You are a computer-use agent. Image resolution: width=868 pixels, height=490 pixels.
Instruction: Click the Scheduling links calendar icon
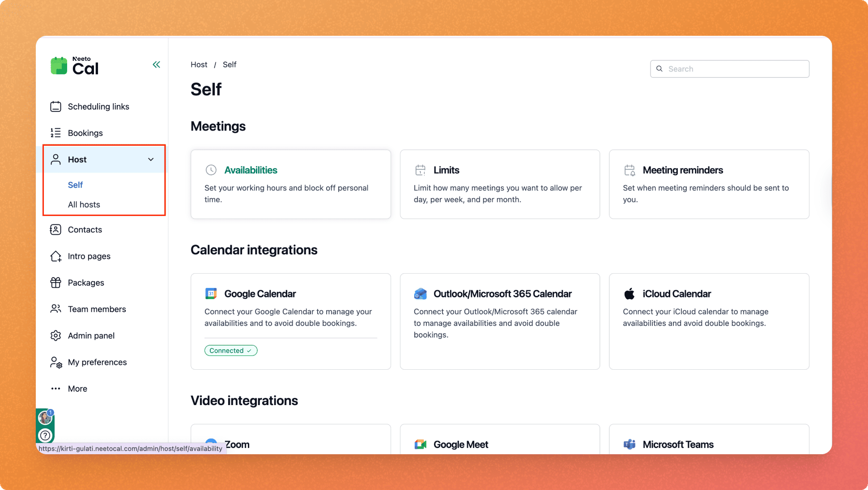pyautogui.click(x=55, y=106)
